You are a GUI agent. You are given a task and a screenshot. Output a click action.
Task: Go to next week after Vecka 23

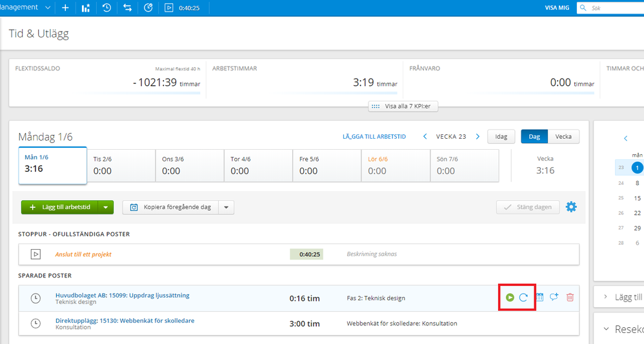[478, 137]
